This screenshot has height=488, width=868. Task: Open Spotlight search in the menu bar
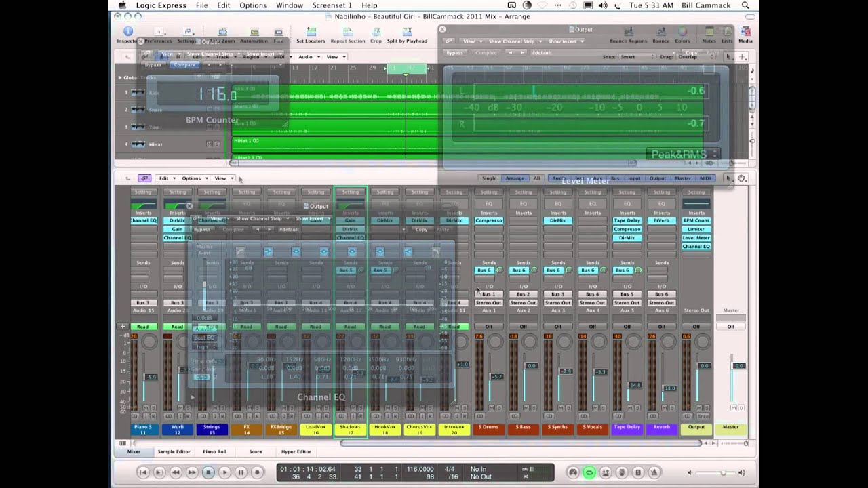pyautogui.click(x=746, y=5)
